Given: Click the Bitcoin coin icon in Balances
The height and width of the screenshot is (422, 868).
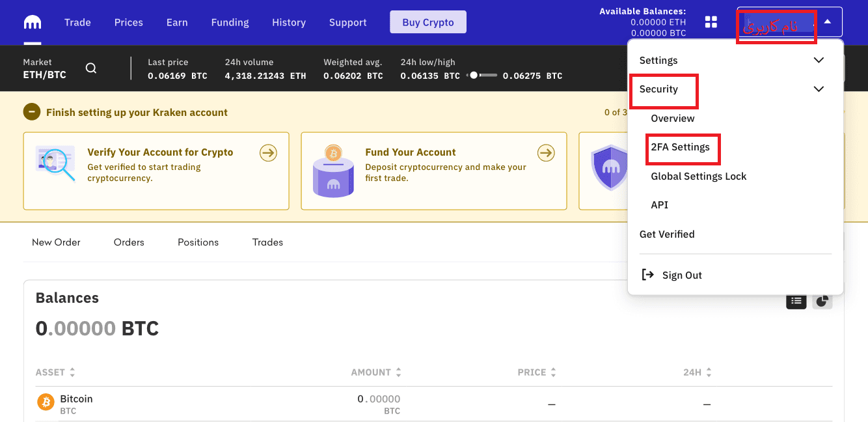Looking at the screenshot, I should coord(46,402).
